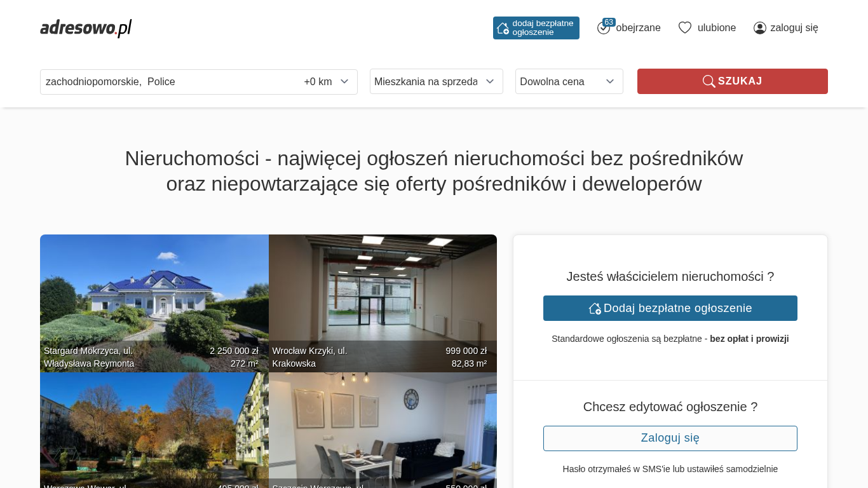Open the Warszawa Wawer autumn trees listing
This screenshot has height=488, width=868.
coord(154,430)
